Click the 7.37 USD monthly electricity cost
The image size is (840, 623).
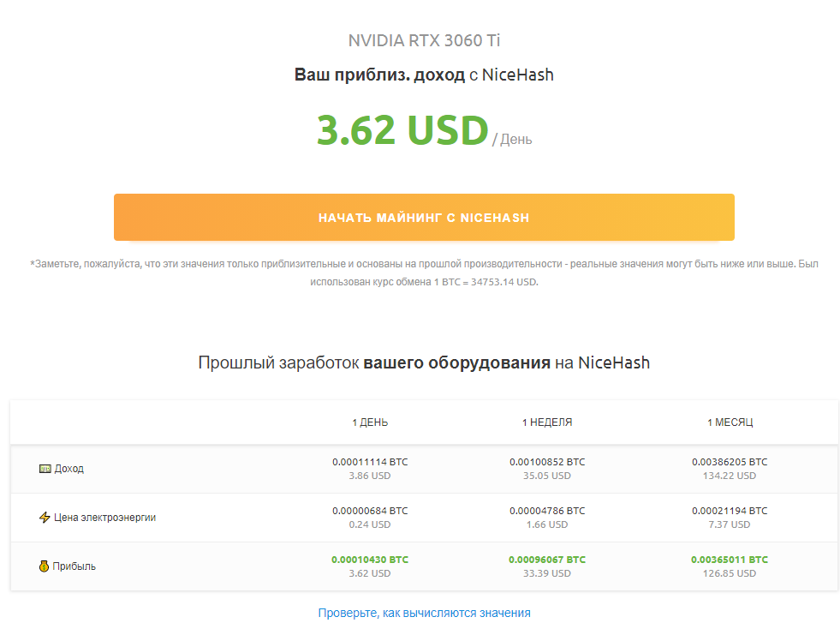pyautogui.click(x=730, y=524)
